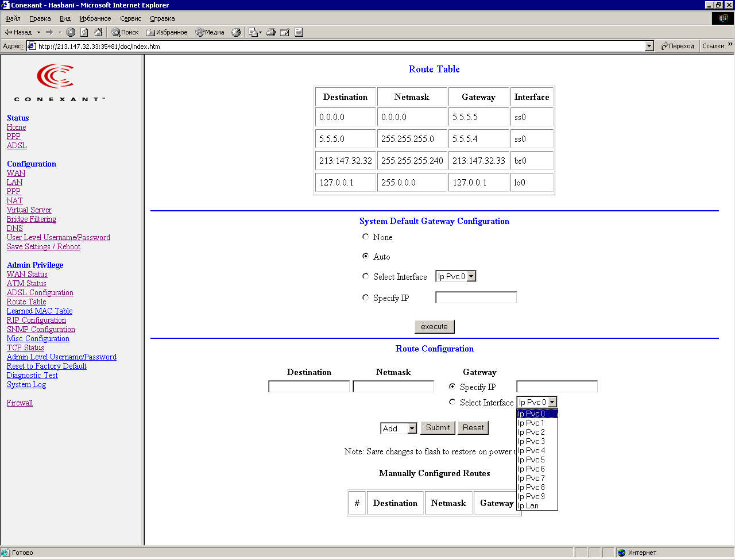Viewport: 735px width, 560px height.
Task: Pick Ip Pvc 5 from the list
Action: coord(537,459)
